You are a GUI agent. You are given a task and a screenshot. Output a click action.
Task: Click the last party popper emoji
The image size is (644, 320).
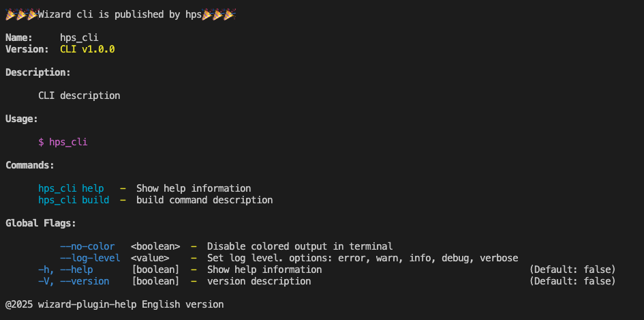point(229,14)
